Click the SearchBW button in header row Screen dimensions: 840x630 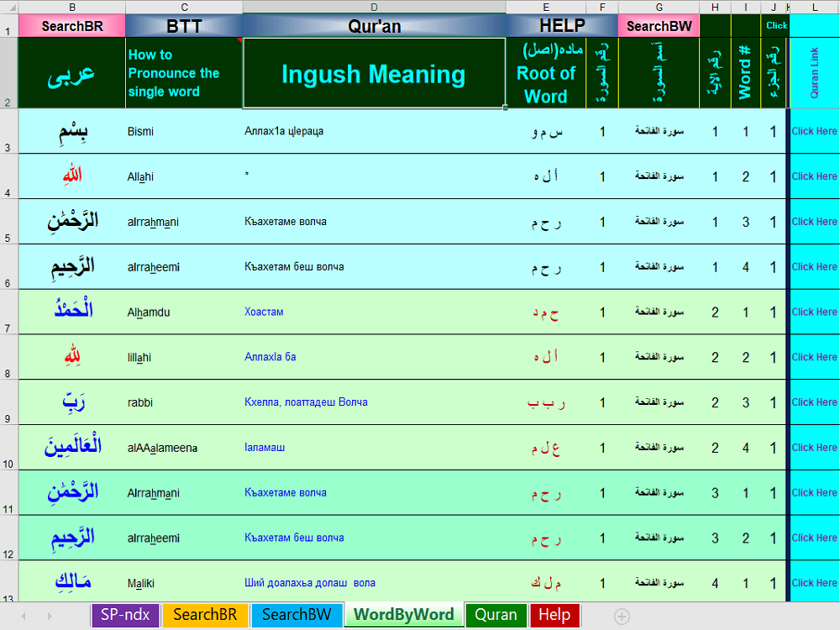pyautogui.click(x=659, y=26)
